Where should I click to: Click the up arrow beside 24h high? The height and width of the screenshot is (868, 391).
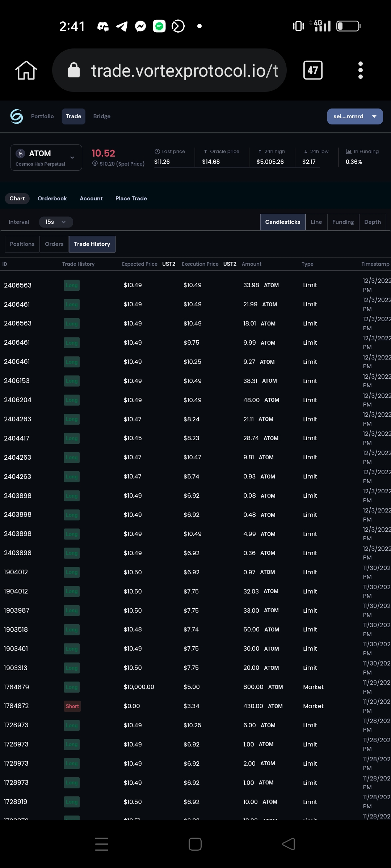(x=260, y=152)
